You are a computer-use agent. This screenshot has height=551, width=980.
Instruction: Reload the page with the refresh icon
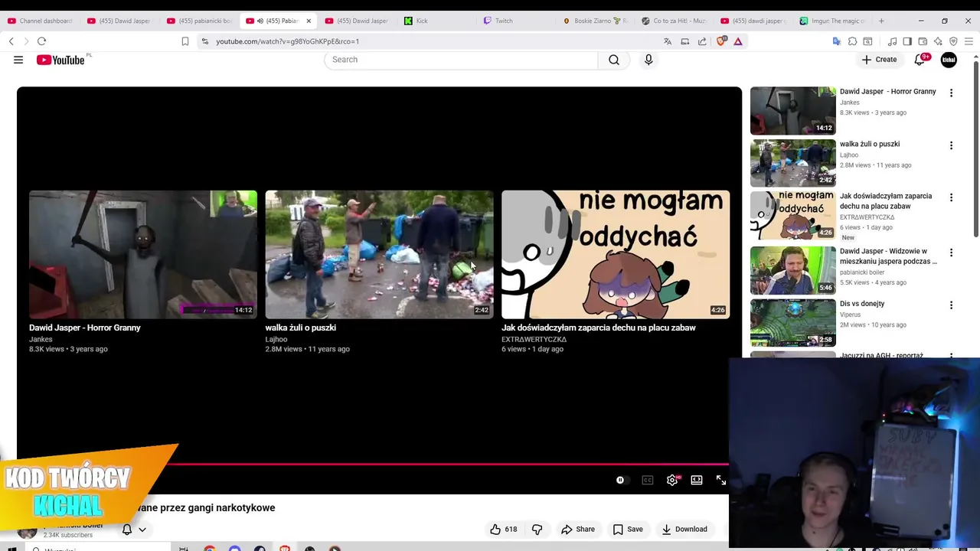pos(41,41)
